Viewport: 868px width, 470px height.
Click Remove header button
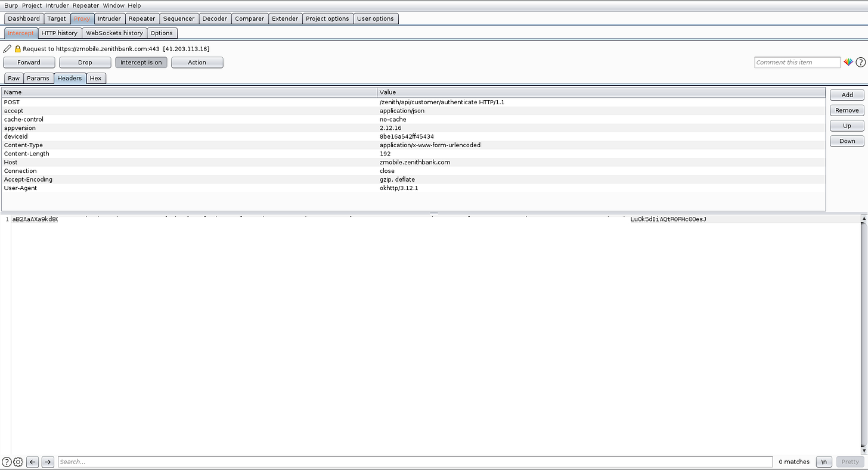[847, 110]
